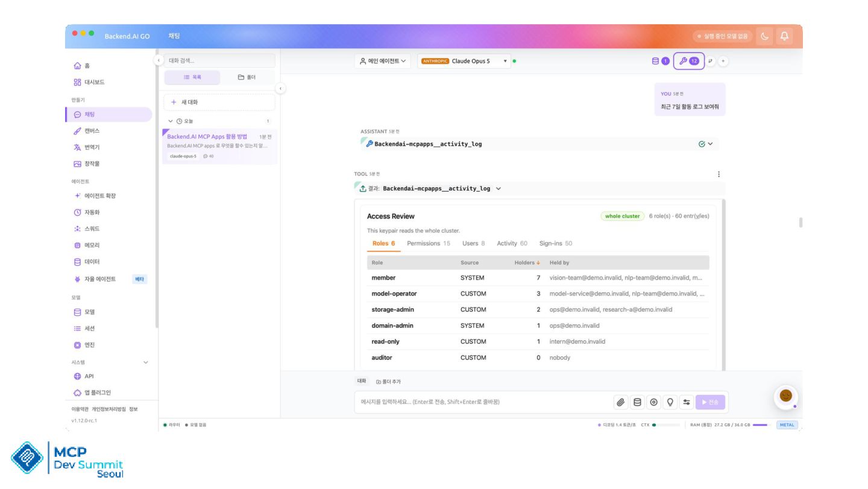Image resolution: width=868 pixels, height=489 pixels.
Task: Switch to 목록 list view
Action: [x=192, y=77]
